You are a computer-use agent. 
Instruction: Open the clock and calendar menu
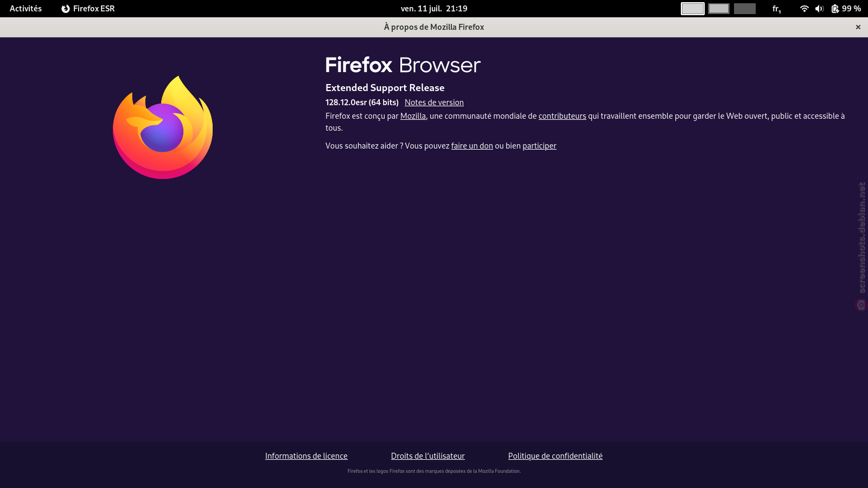tap(434, 9)
